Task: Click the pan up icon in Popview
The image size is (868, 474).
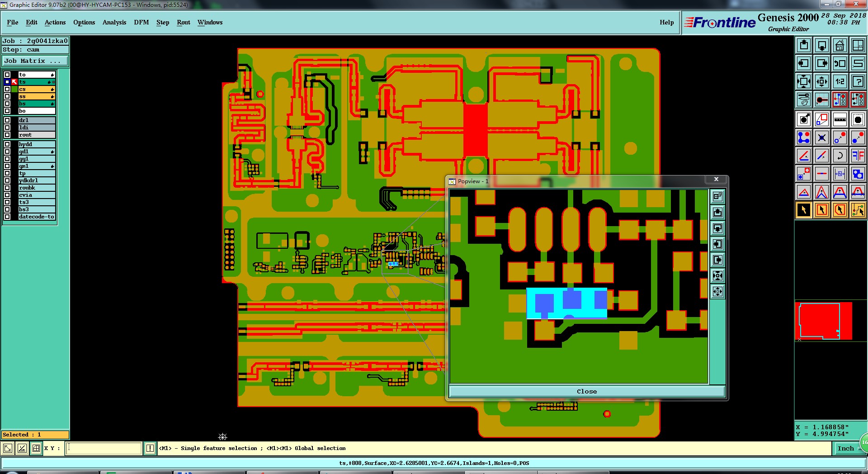Action: (x=718, y=213)
